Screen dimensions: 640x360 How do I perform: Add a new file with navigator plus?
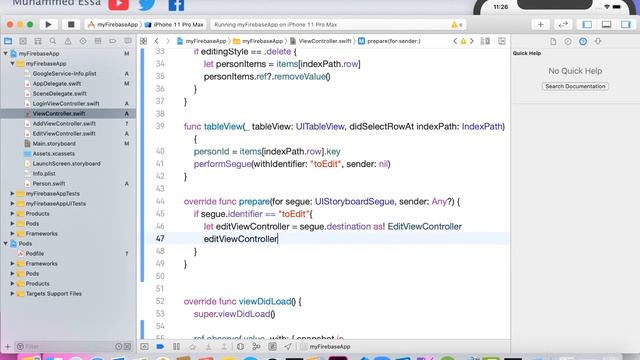[7, 347]
